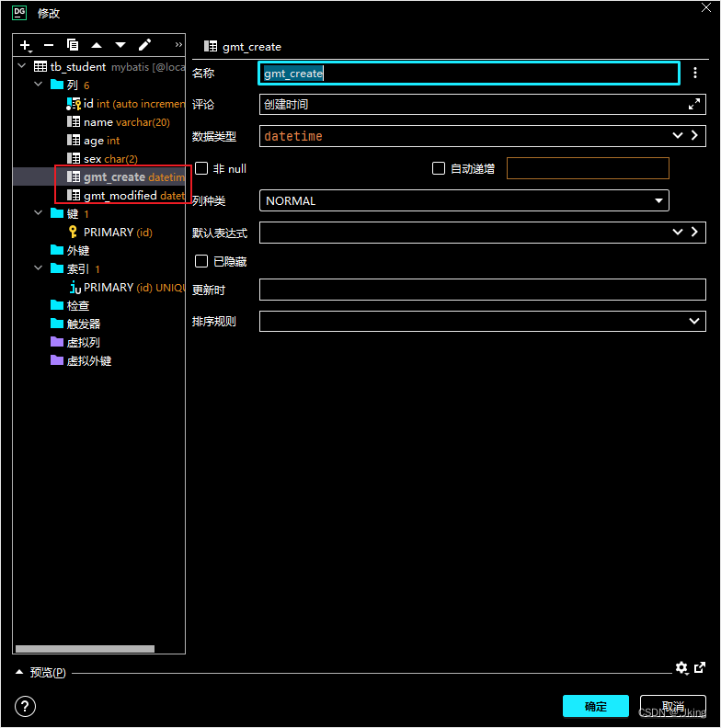Click the 名称 name input field
The height and width of the screenshot is (728, 721).
point(469,73)
